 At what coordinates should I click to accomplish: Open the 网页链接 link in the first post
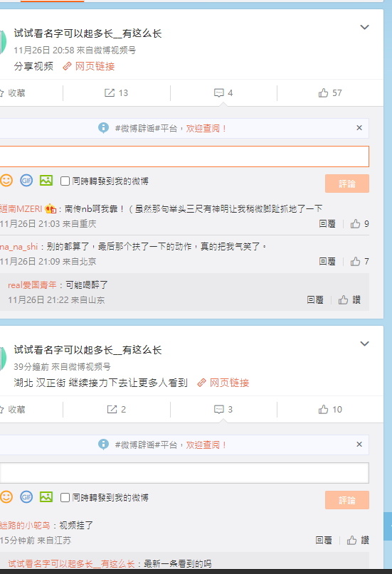pos(89,66)
